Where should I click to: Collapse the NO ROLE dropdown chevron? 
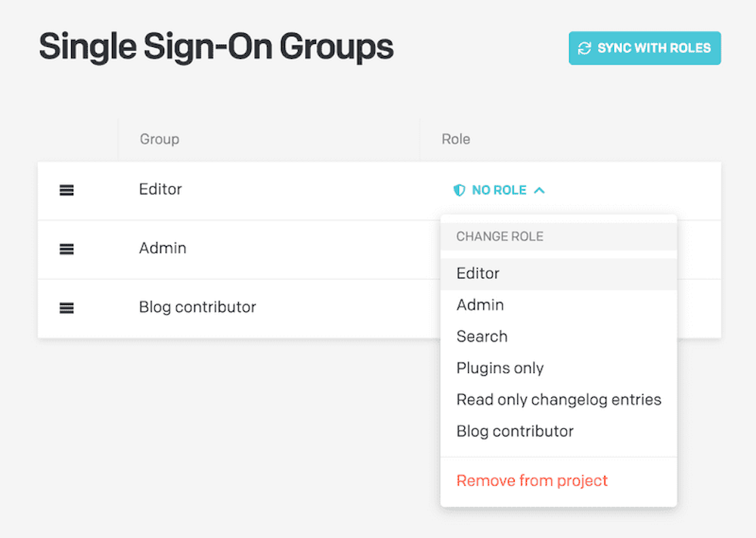point(540,191)
